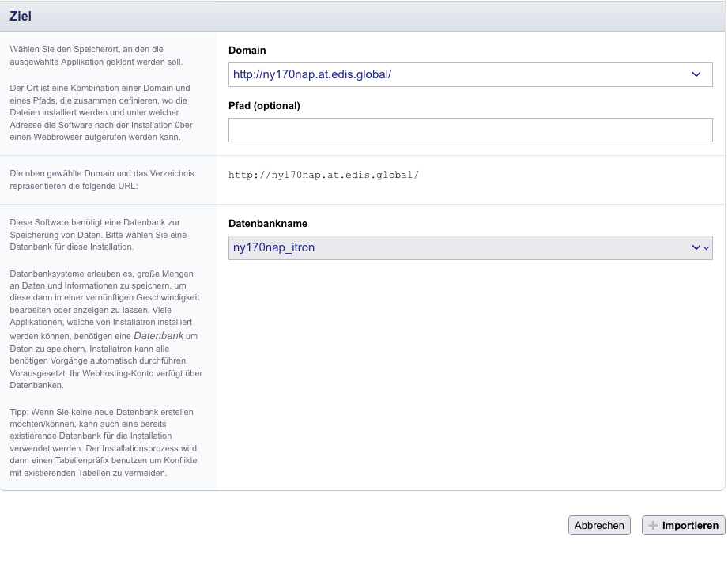This screenshot has height=570, width=728.
Task: Click the Pfad (optional) label
Action: 264,106
